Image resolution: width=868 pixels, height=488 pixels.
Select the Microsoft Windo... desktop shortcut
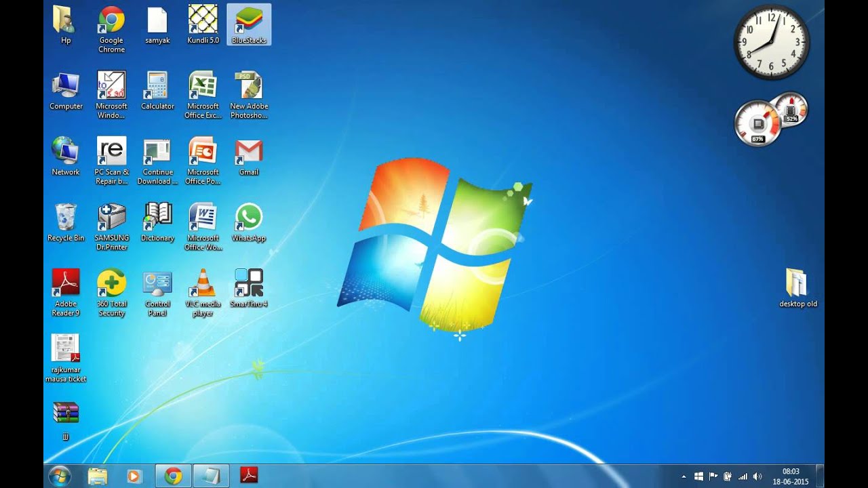pos(111,95)
